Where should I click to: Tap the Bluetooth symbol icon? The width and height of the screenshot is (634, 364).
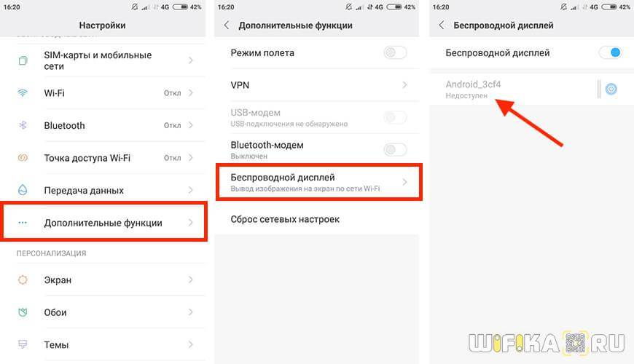point(23,125)
